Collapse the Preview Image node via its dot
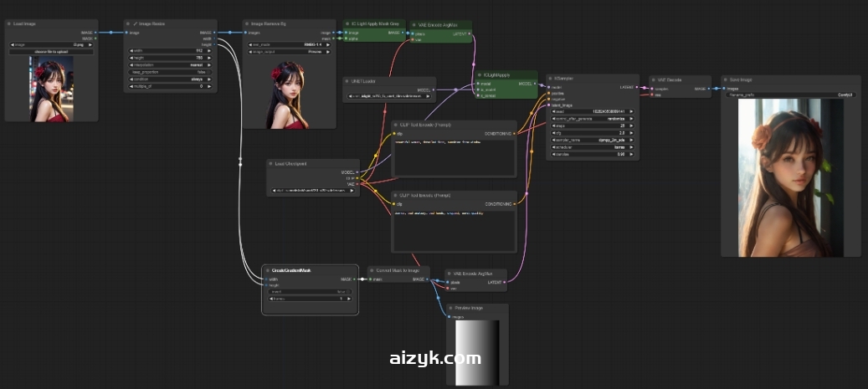 point(451,308)
